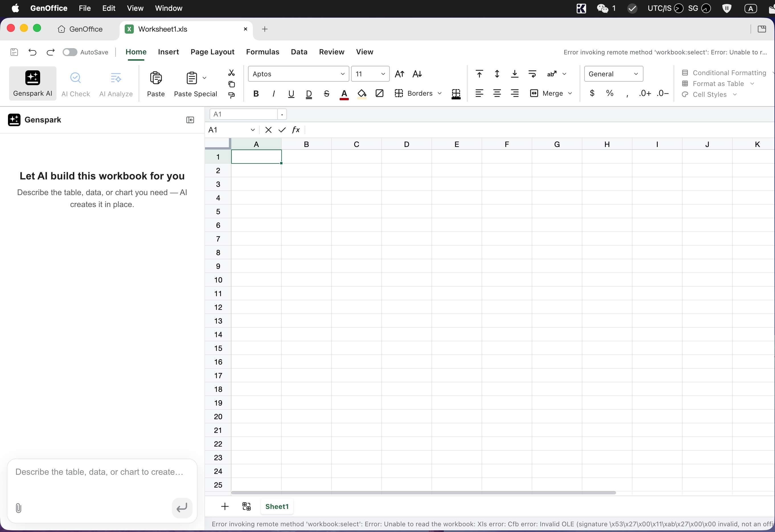Click the insert function fx icon
The height and width of the screenshot is (532, 775).
pos(296,130)
